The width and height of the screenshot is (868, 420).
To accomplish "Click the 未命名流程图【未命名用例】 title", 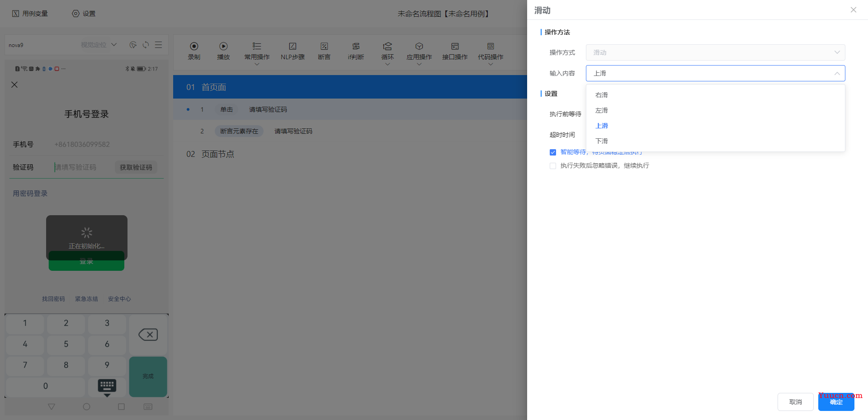I will [x=444, y=14].
